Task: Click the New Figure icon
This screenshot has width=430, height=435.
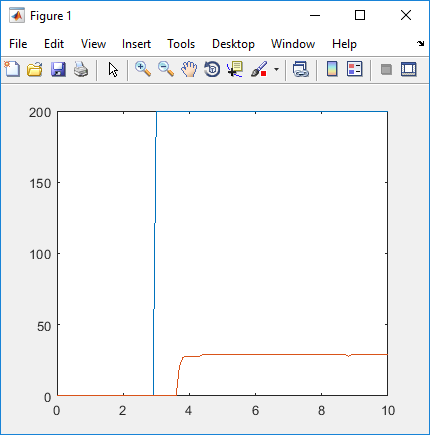Action: pyautogui.click(x=12, y=69)
